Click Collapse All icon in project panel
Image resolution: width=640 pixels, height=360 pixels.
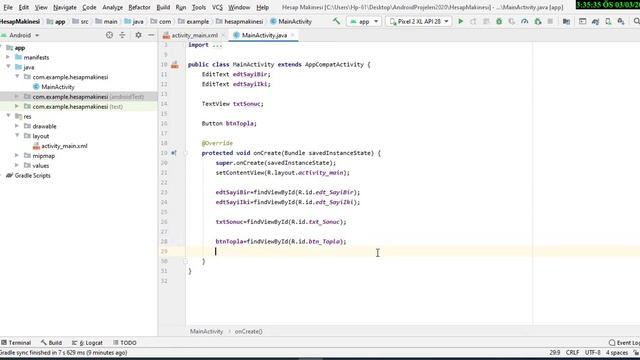(122, 35)
